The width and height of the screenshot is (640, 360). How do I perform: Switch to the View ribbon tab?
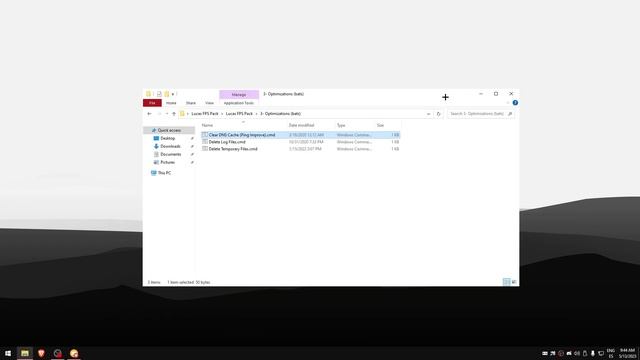(209, 103)
